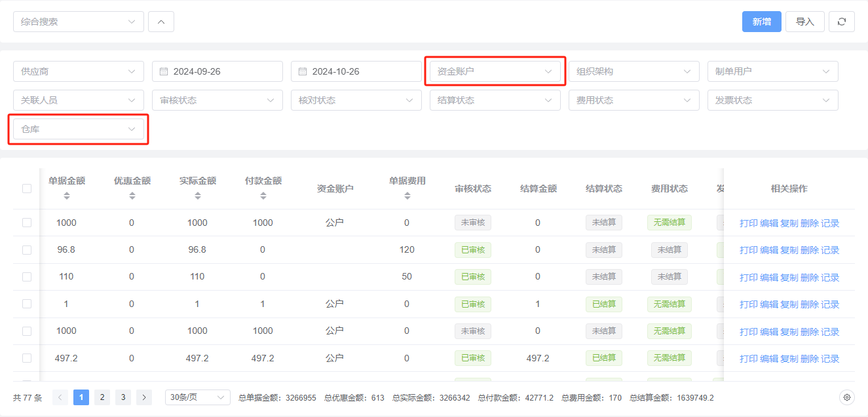The image size is (868, 417).
Task: Click the blue 新增 button
Action: (761, 22)
